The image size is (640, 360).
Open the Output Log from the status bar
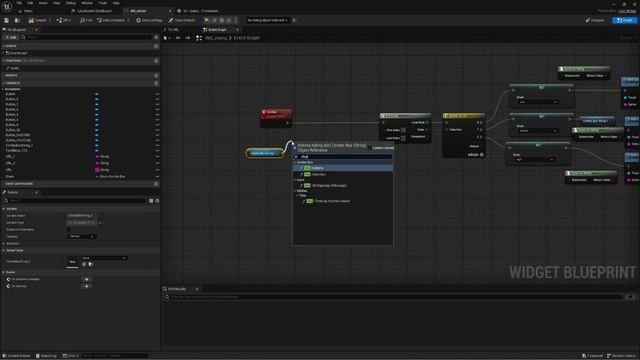click(x=46, y=356)
